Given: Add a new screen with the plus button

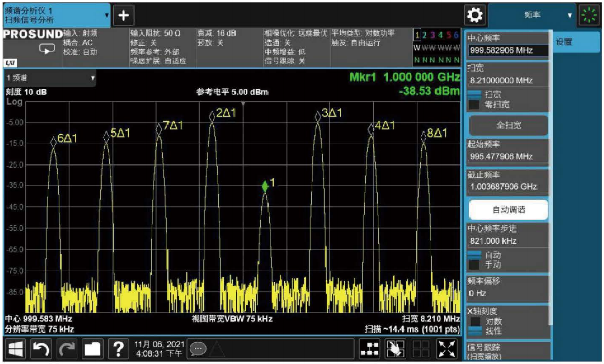Looking at the screenshot, I should 123,15.
